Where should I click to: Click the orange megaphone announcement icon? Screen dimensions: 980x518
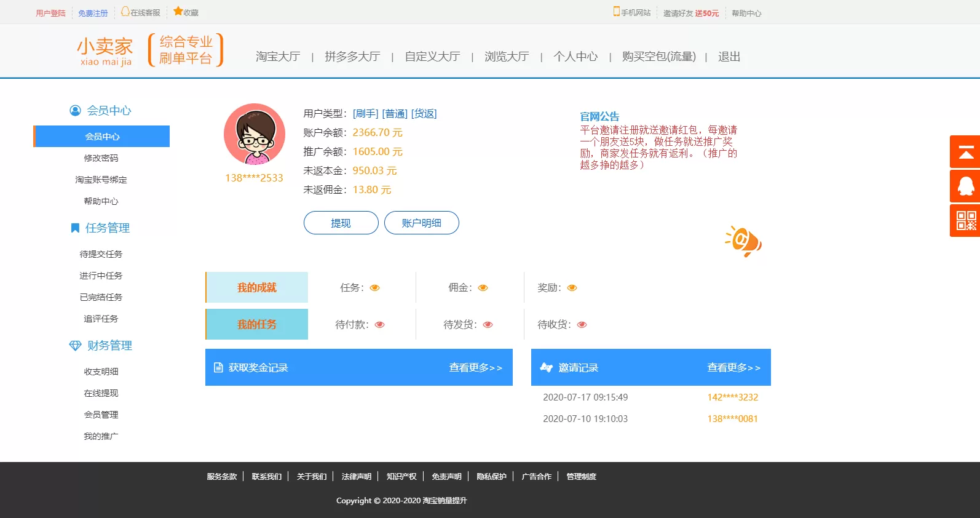point(744,241)
